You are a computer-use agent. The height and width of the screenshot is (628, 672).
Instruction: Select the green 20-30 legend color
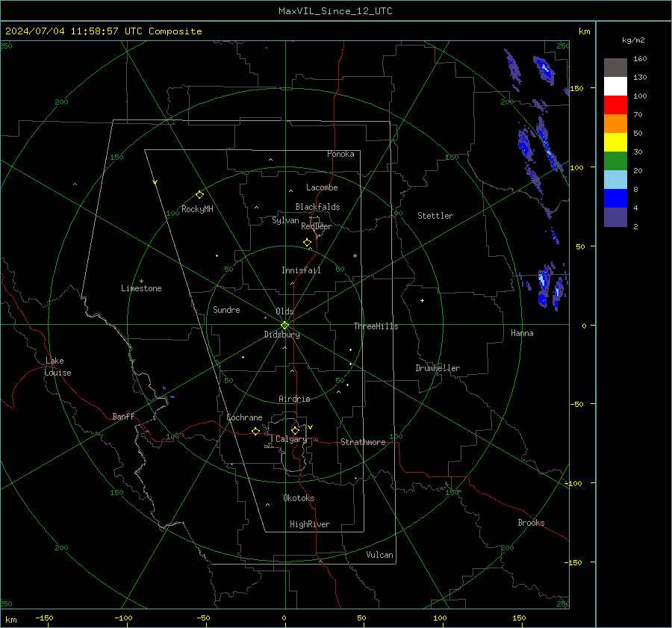click(x=615, y=161)
